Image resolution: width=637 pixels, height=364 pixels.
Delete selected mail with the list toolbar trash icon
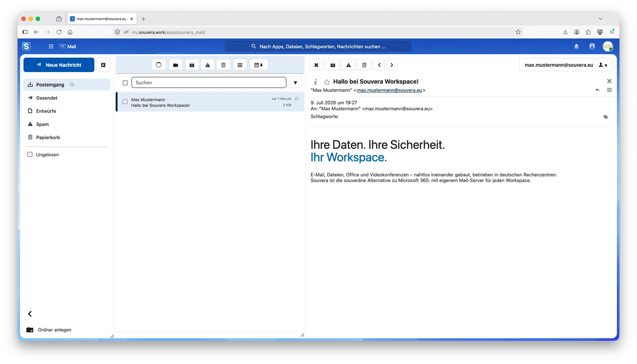click(x=223, y=65)
